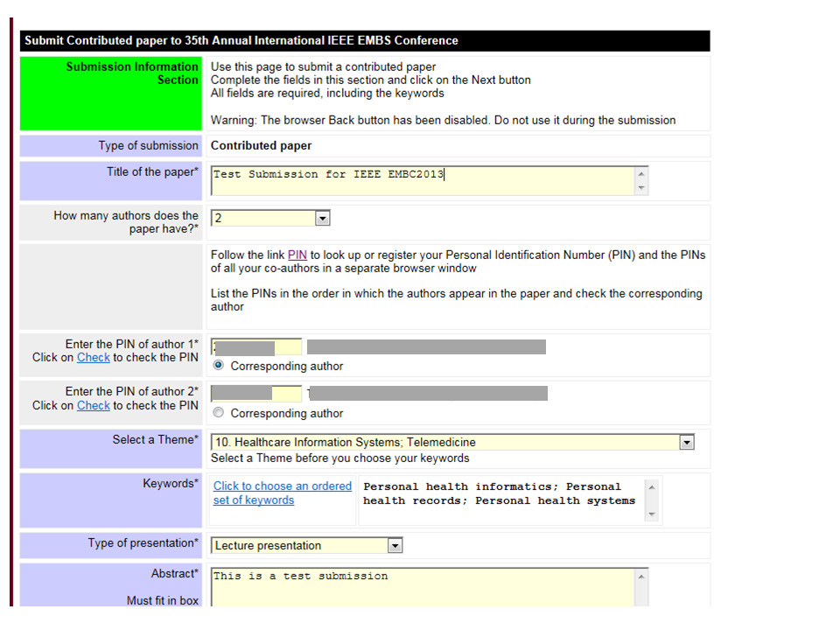
Task: Click Check link for author 2 PIN
Action: pyautogui.click(x=94, y=405)
